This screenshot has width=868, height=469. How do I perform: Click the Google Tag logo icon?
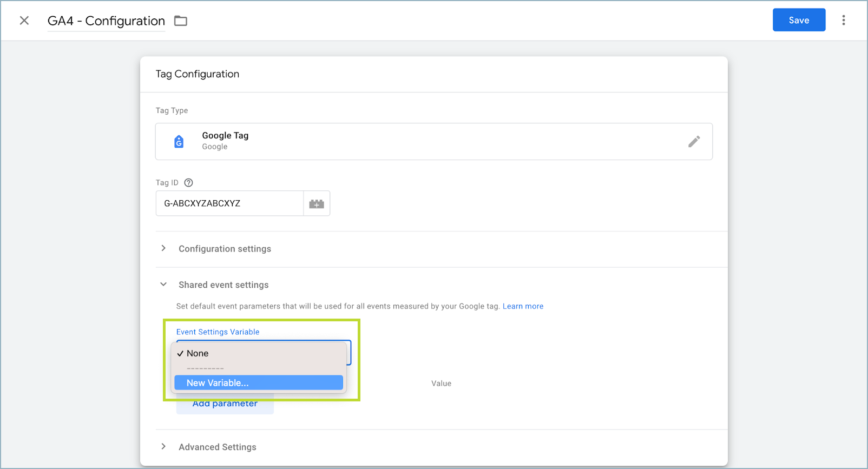pos(179,142)
